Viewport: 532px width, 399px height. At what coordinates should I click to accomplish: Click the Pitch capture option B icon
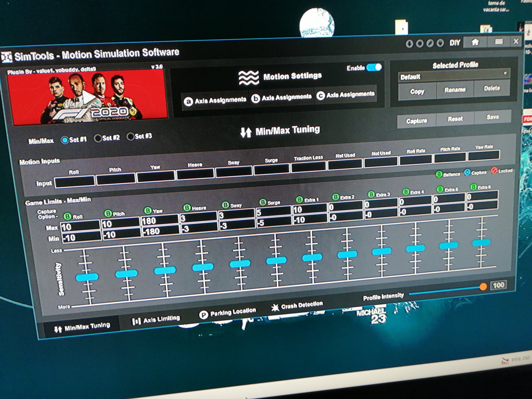(x=108, y=213)
